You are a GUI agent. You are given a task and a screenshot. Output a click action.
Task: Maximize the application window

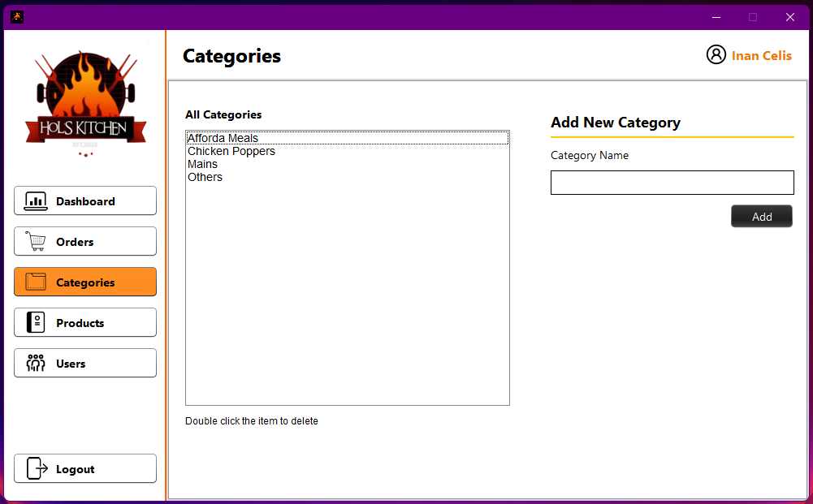(x=753, y=17)
